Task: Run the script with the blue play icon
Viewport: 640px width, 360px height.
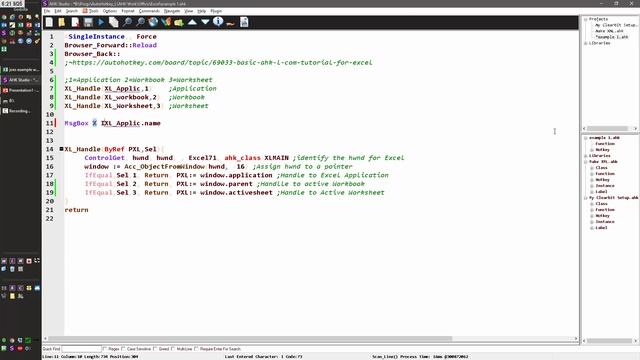Action: coord(101,22)
